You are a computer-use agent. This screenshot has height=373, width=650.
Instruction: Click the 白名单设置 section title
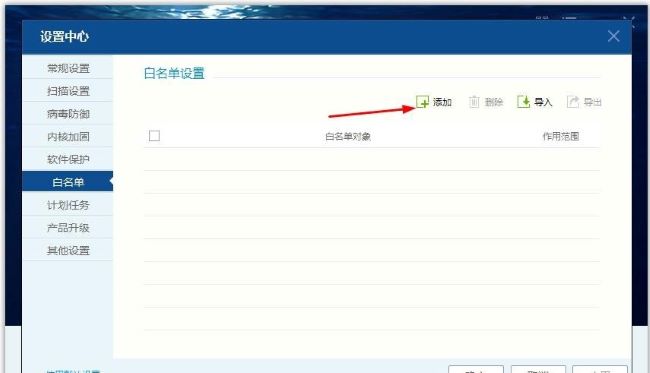click(x=174, y=73)
